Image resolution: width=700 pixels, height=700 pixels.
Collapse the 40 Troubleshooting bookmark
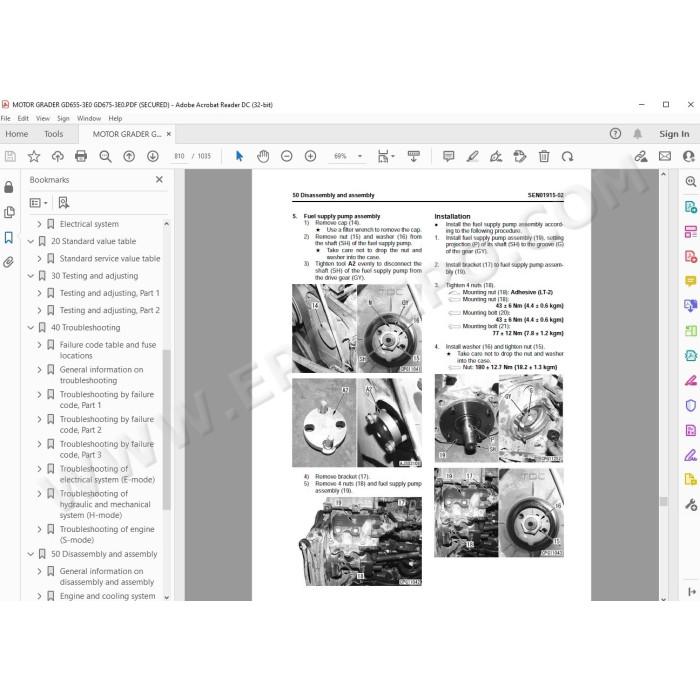(x=31, y=328)
